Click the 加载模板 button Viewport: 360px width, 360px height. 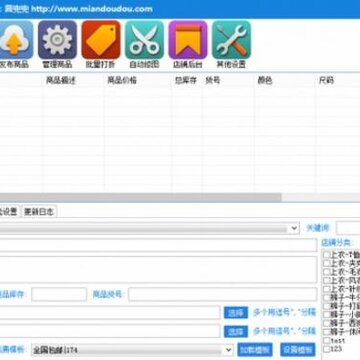click(x=255, y=350)
